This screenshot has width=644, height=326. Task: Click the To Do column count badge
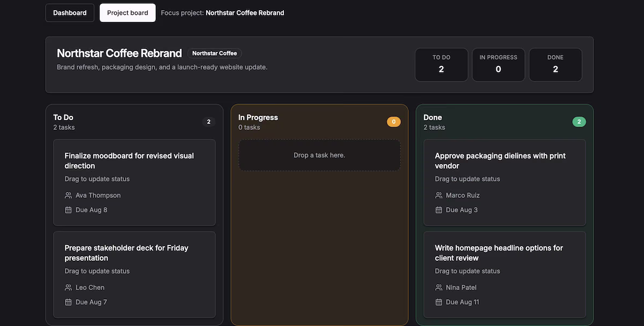(209, 122)
